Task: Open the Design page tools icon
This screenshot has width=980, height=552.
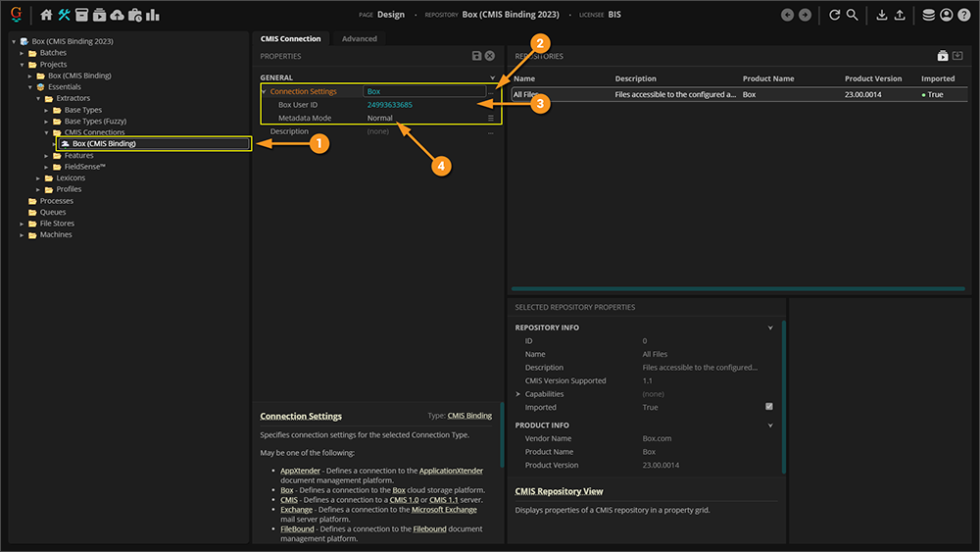Action: tap(65, 15)
